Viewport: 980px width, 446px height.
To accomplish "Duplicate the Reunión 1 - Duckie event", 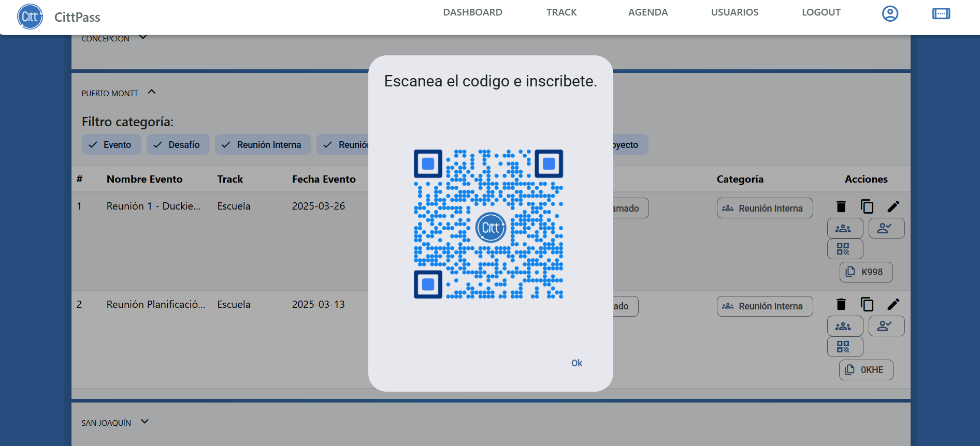I will tap(867, 206).
